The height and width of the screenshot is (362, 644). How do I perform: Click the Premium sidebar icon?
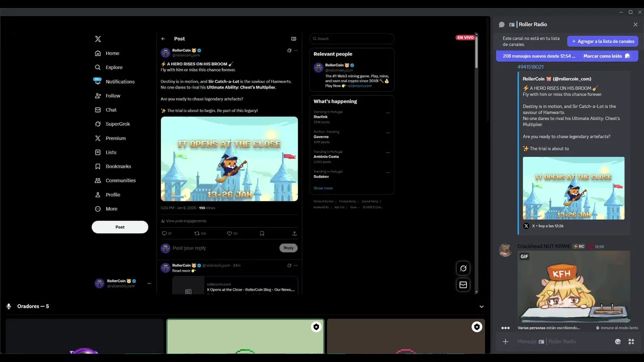[x=98, y=138]
